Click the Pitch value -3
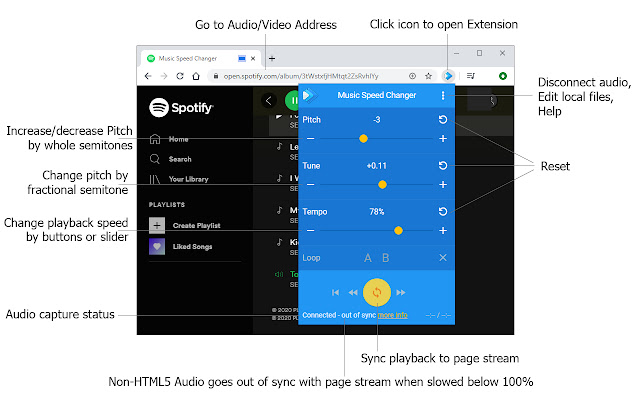 click(x=376, y=120)
